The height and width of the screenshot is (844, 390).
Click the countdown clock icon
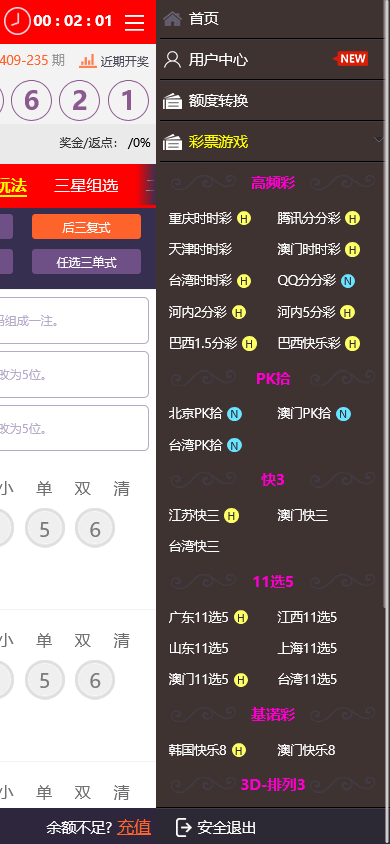(17, 21)
